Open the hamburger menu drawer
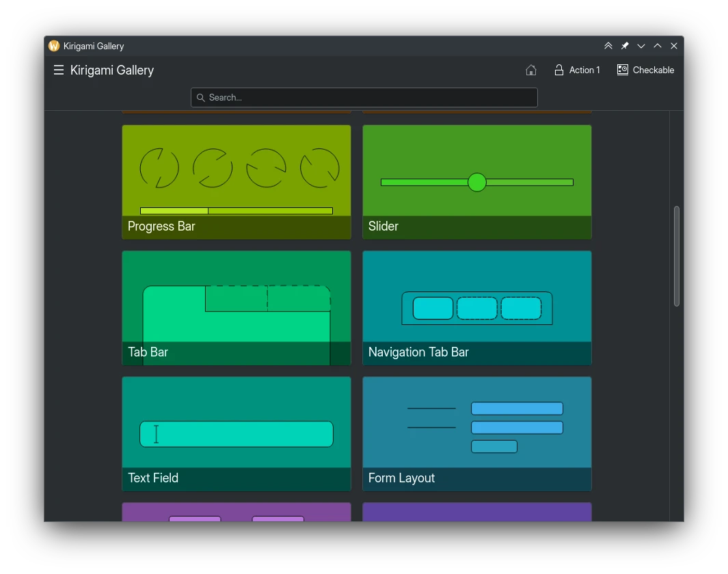 (59, 70)
